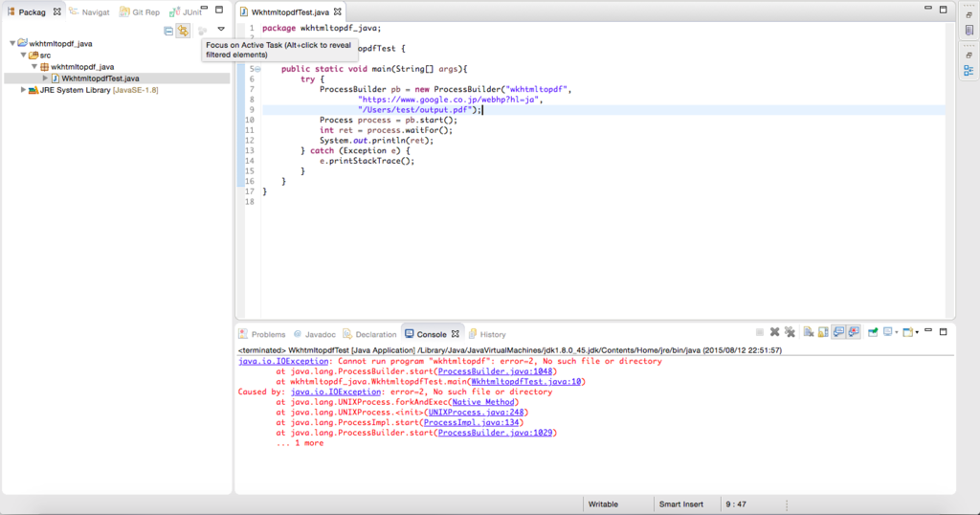Open the Outline fast view icon

click(x=969, y=71)
